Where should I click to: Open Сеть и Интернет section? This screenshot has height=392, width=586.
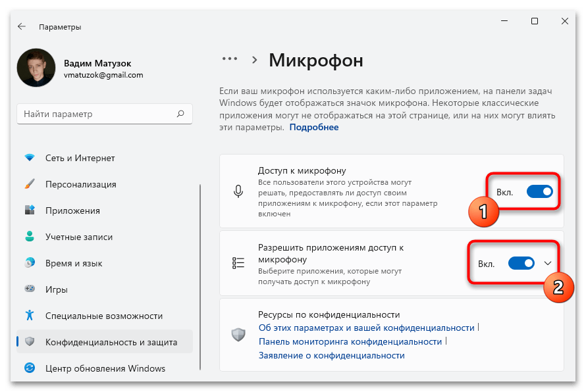tap(105, 158)
